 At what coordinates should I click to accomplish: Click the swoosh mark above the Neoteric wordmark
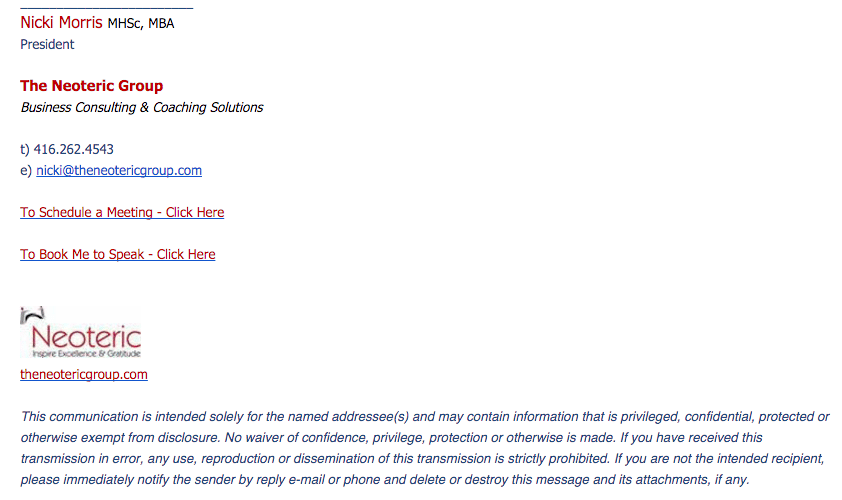(x=32, y=315)
